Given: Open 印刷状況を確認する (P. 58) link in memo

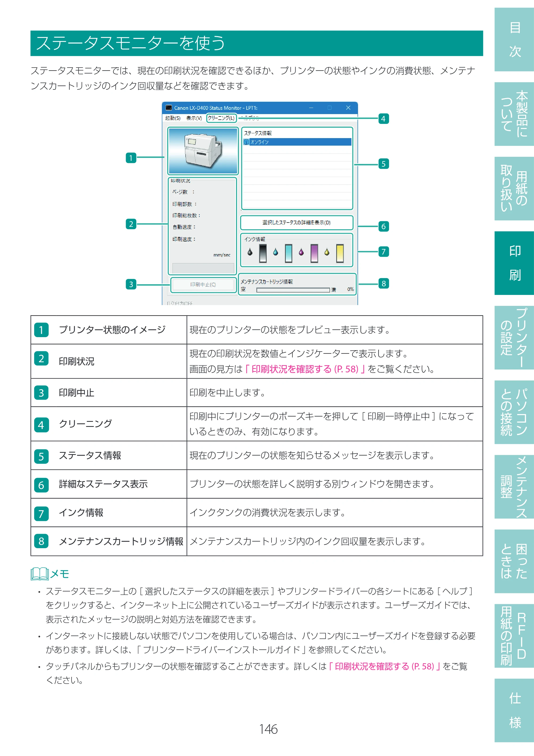Looking at the screenshot, I should (x=384, y=667).
